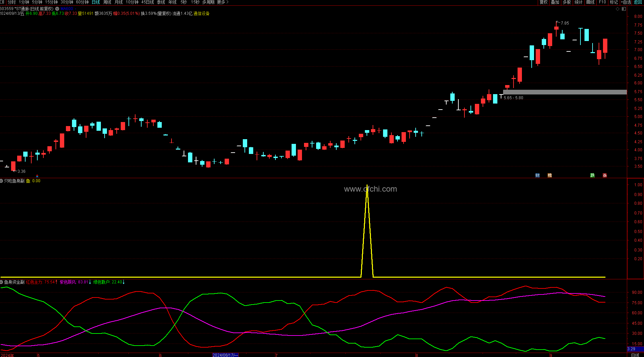The width and height of the screenshot is (644, 357).
Task: Click the 日线 period label at bottom-right
Action: (x=635, y=355)
